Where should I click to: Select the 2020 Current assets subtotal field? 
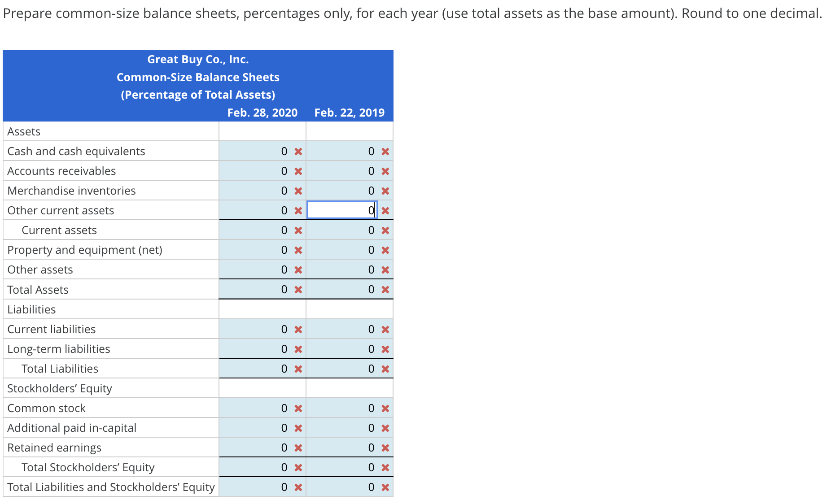255,230
